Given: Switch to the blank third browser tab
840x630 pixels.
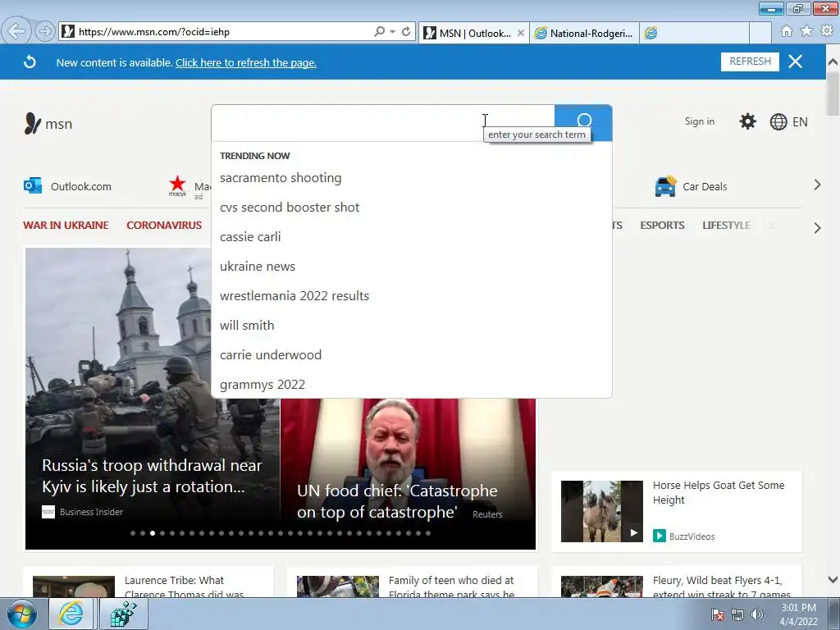Looking at the screenshot, I should click(x=694, y=33).
